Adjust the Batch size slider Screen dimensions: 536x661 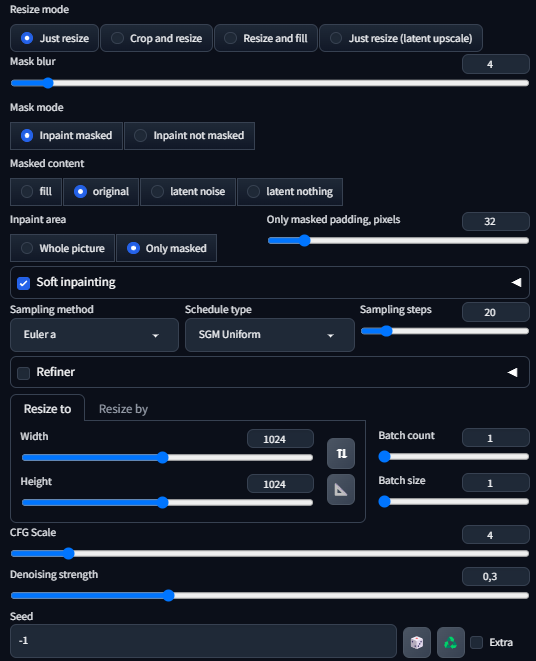tap(454, 502)
